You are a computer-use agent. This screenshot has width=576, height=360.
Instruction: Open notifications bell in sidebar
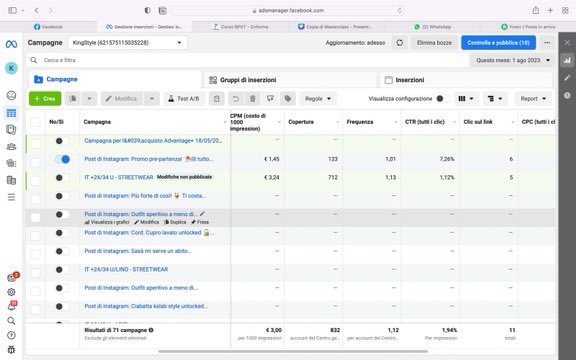(11, 306)
